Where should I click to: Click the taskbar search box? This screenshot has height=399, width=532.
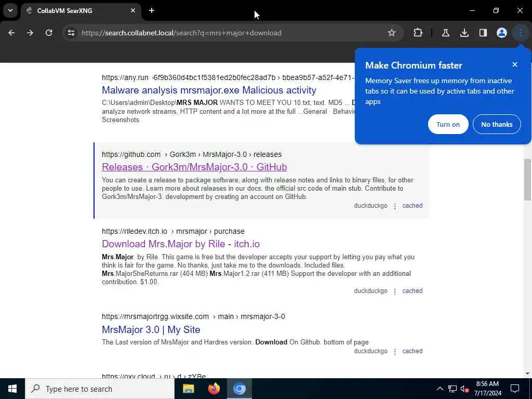pyautogui.click(x=100, y=389)
